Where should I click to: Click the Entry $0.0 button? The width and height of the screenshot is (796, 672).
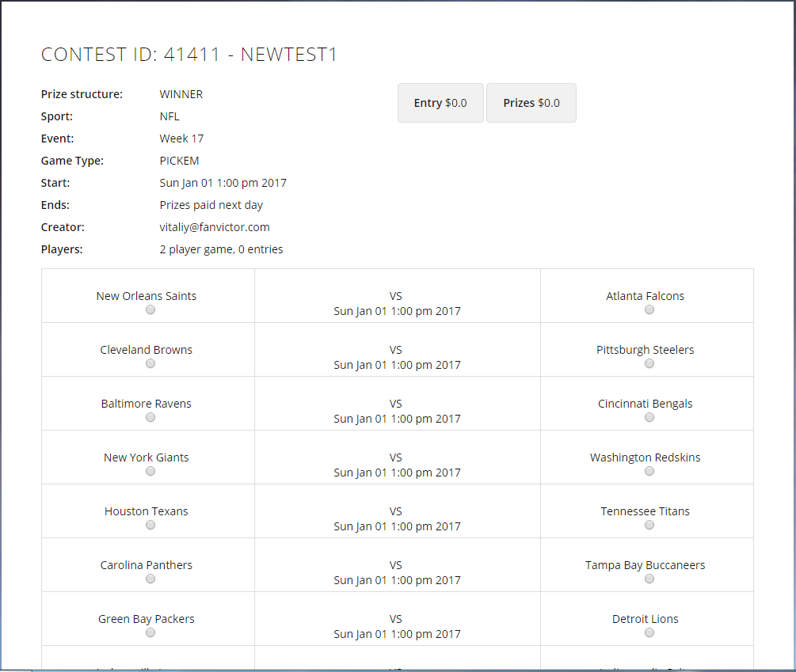pyautogui.click(x=440, y=103)
